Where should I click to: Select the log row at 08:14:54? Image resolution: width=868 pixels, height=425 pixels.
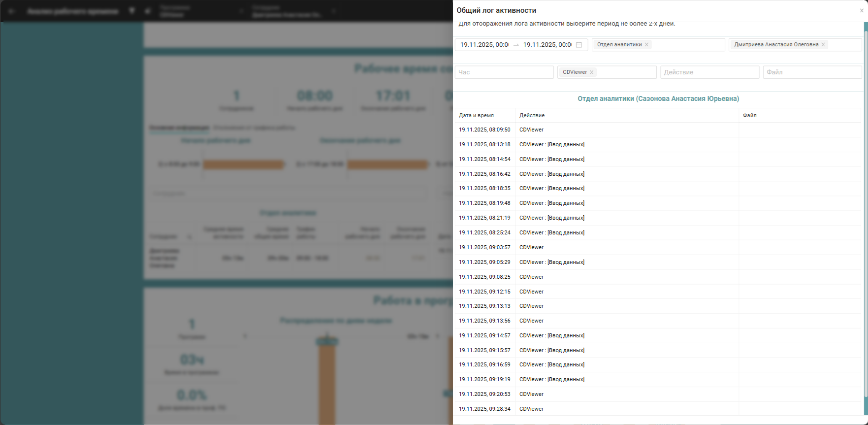658,160
